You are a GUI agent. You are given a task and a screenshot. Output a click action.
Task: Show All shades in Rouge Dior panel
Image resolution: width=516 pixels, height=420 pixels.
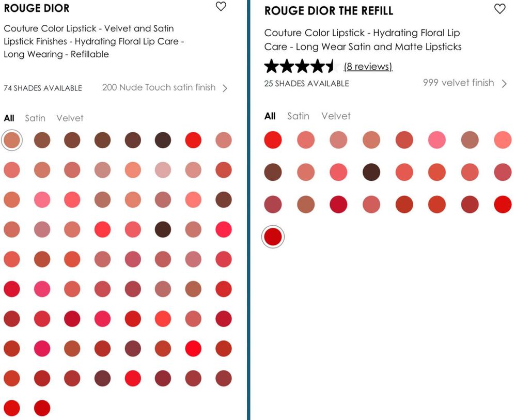click(9, 118)
